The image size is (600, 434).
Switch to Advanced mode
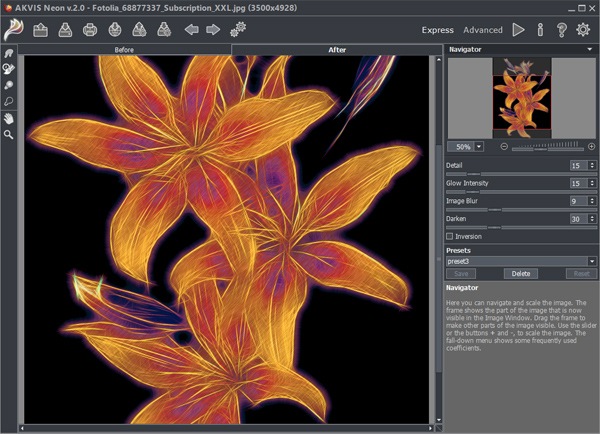[x=483, y=31]
